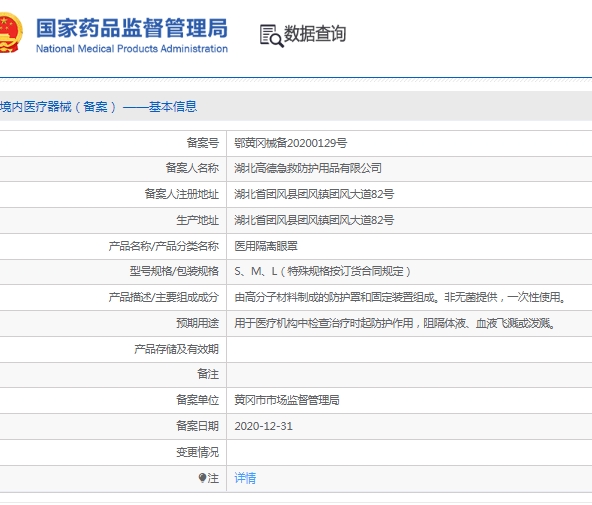
Task: Select the 备注 label
Action: 208,374
